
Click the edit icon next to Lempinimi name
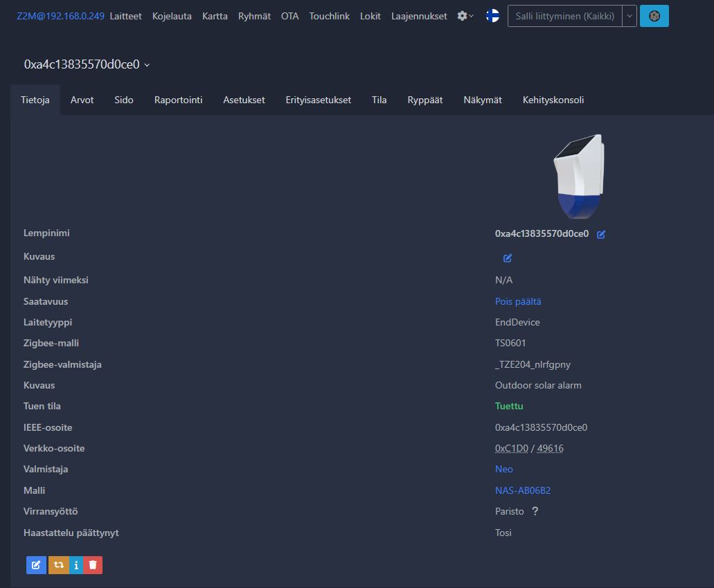(x=601, y=235)
